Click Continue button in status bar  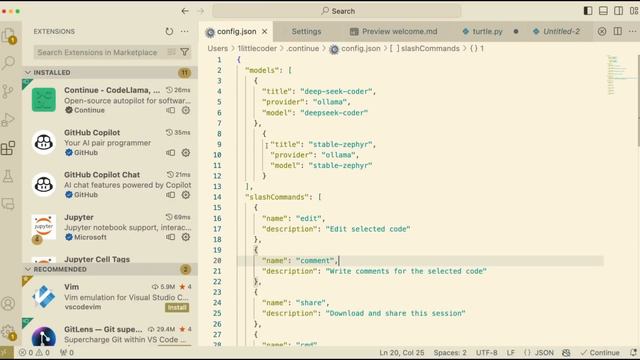(600, 353)
